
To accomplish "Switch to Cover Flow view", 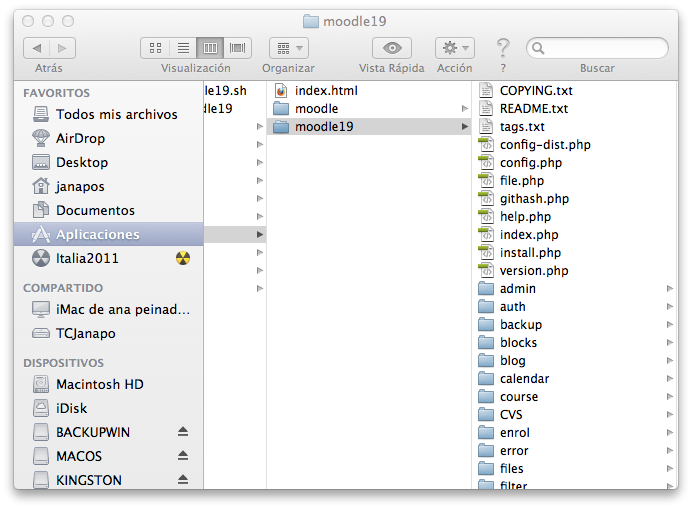I will 237,48.
